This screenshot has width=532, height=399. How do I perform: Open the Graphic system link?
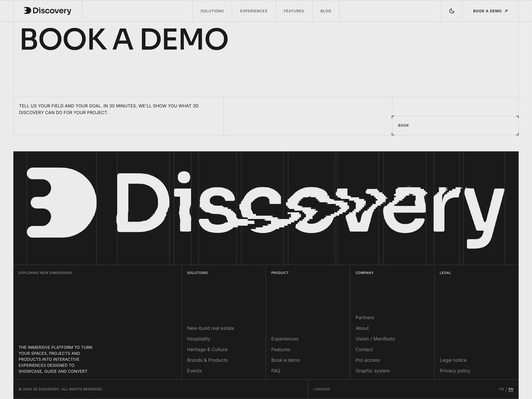[372, 371]
